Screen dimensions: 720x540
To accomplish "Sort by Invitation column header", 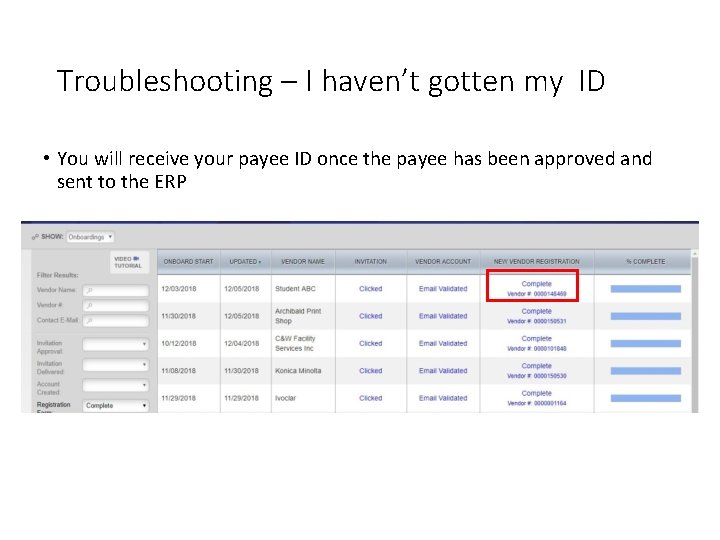I will pyautogui.click(x=371, y=262).
